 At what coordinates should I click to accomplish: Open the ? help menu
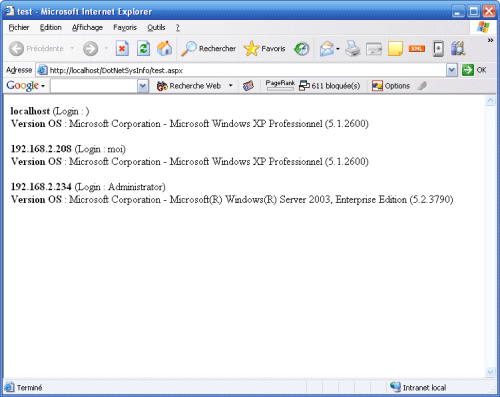(x=178, y=27)
